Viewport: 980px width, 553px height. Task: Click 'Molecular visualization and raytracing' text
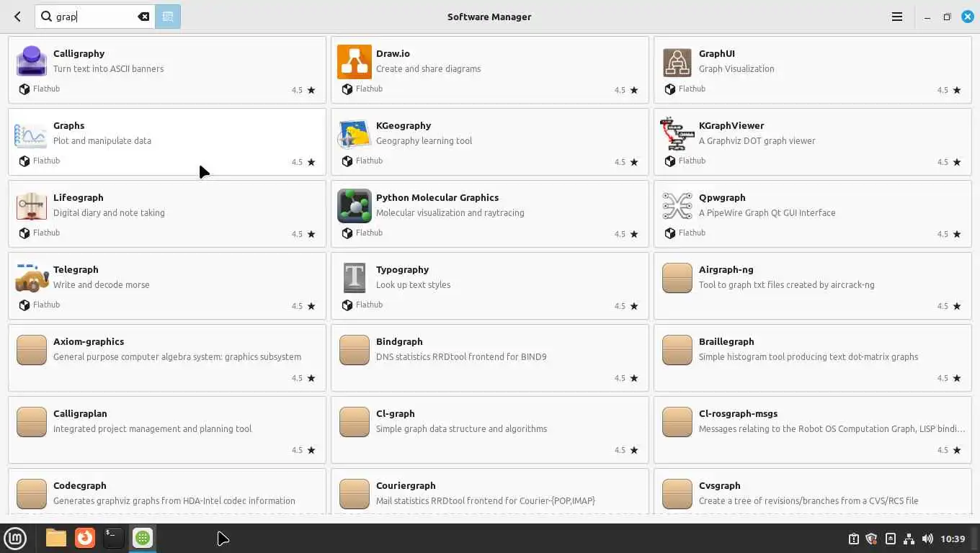(450, 213)
